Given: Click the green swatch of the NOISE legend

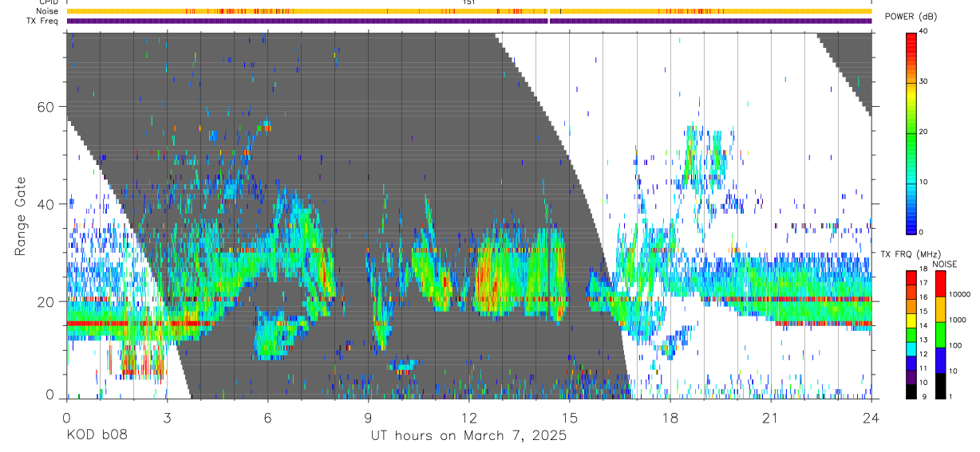Looking at the screenshot, I should 940,335.
